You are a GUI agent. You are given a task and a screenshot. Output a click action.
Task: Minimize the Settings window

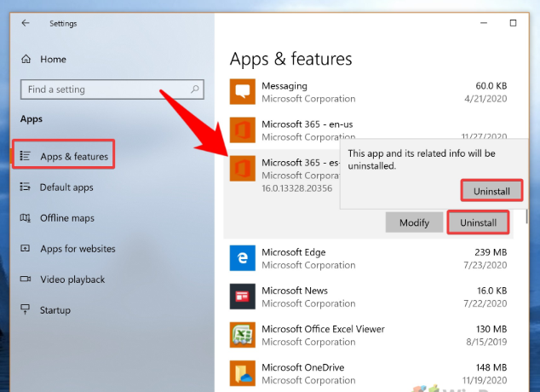[x=484, y=23]
